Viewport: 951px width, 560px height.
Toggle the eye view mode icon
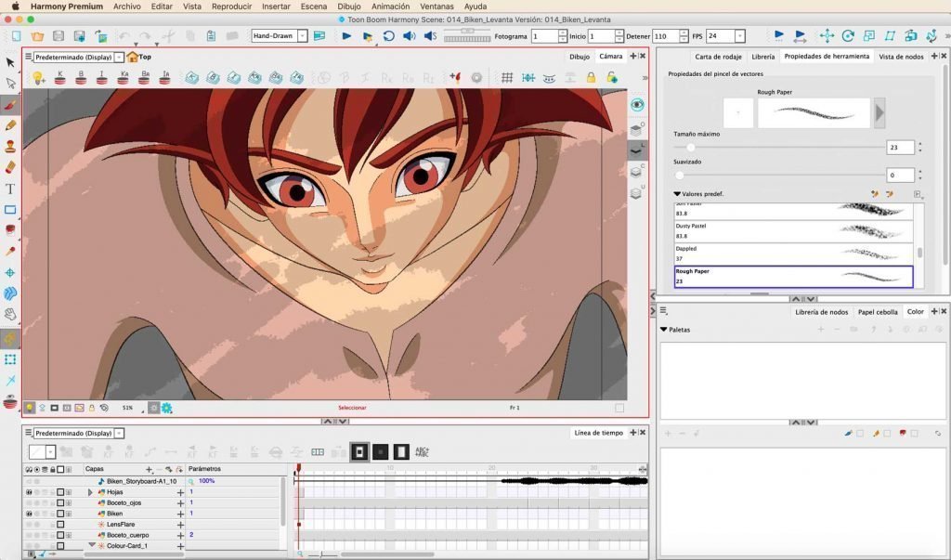(x=637, y=105)
